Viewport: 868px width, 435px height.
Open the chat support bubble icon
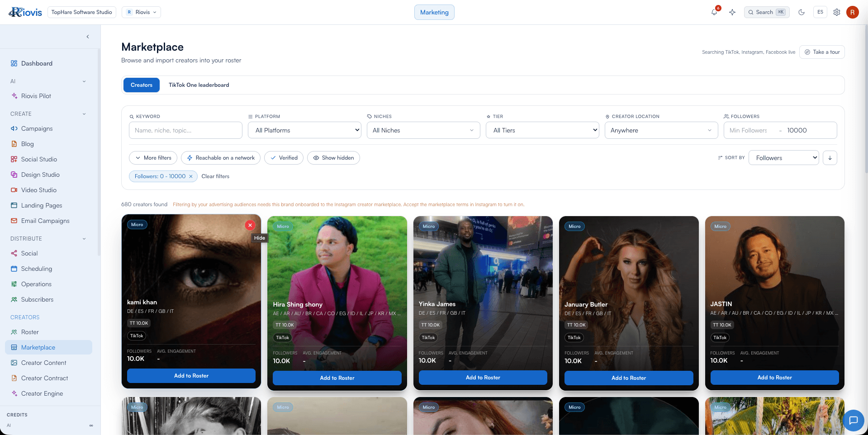point(854,420)
